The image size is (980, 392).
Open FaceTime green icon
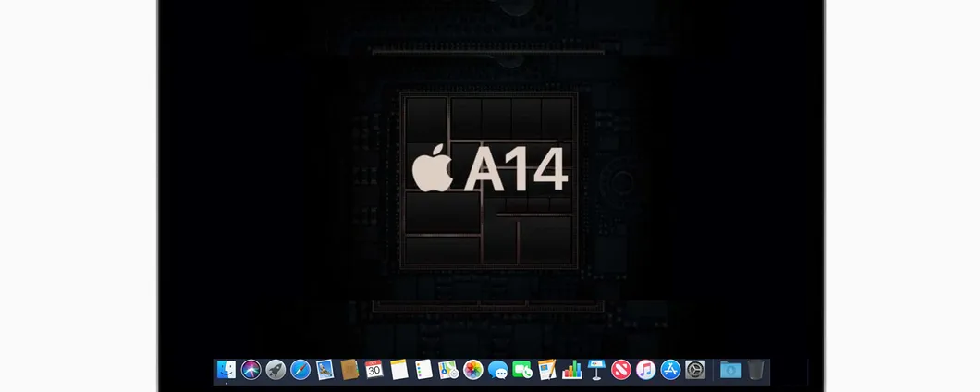[x=522, y=370]
